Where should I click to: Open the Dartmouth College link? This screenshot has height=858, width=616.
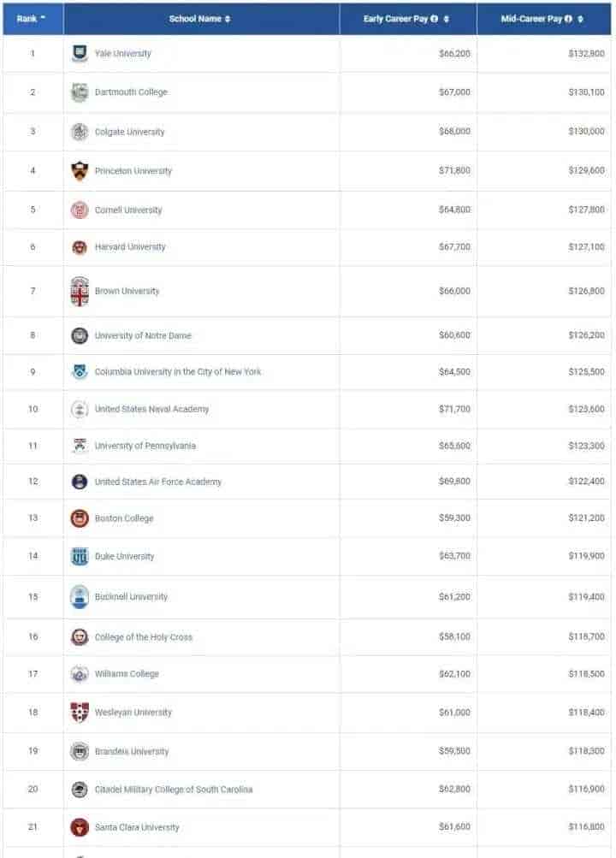pos(131,92)
